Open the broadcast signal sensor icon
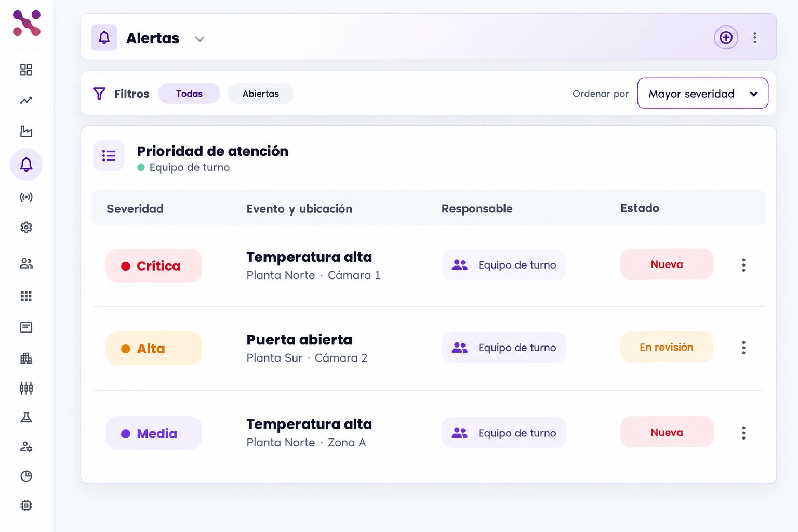 pos(26,197)
